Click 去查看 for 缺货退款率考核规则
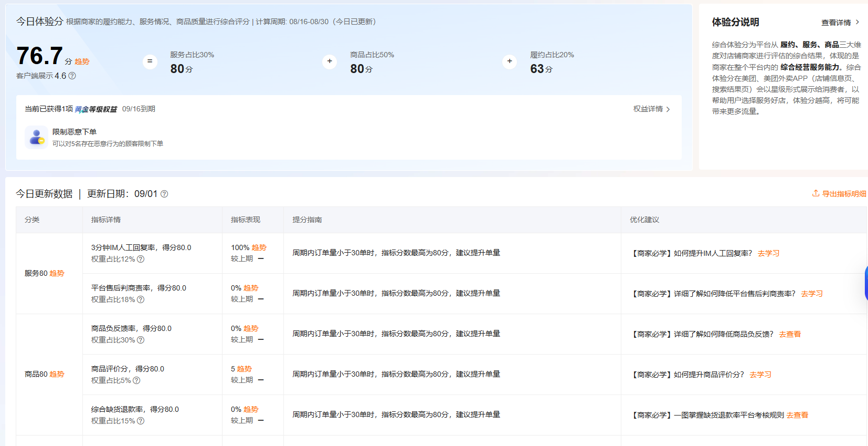Screen dimensions: 868x446 pyautogui.click(x=797, y=415)
